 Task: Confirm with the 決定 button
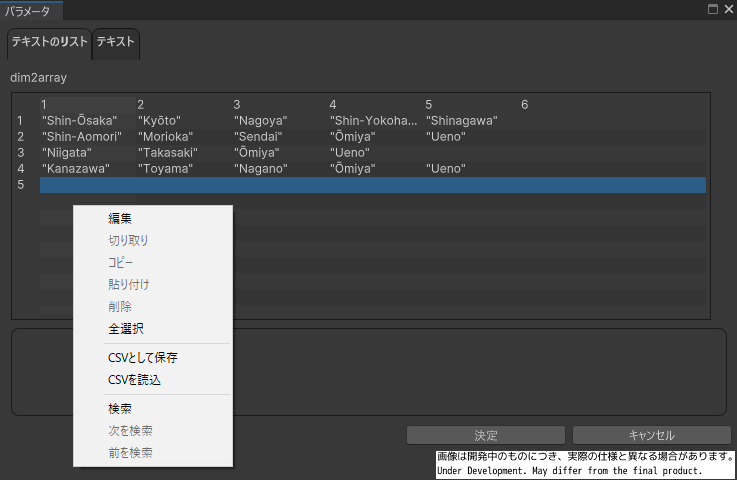486,435
